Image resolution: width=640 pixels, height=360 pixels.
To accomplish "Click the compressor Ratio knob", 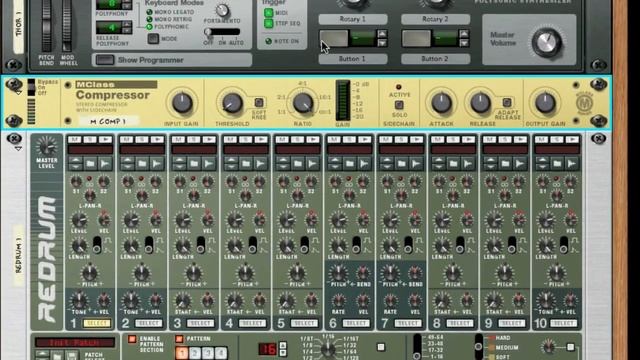I will (x=303, y=103).
